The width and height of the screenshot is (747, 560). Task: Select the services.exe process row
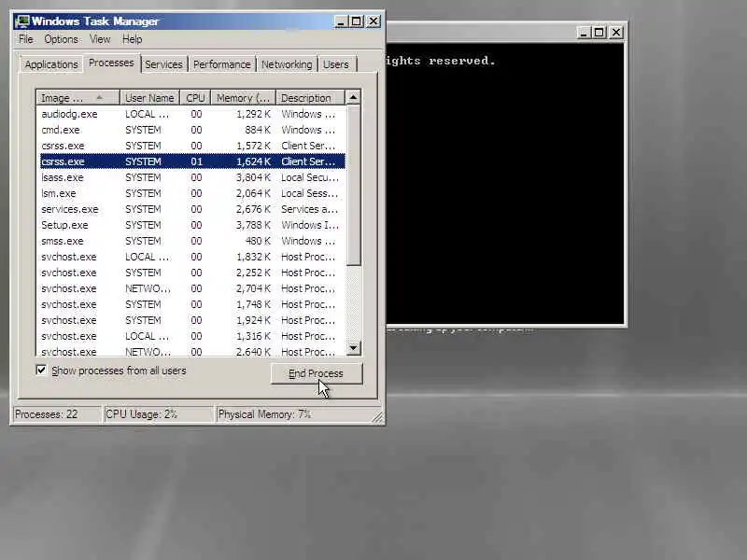tap(191, 209)
